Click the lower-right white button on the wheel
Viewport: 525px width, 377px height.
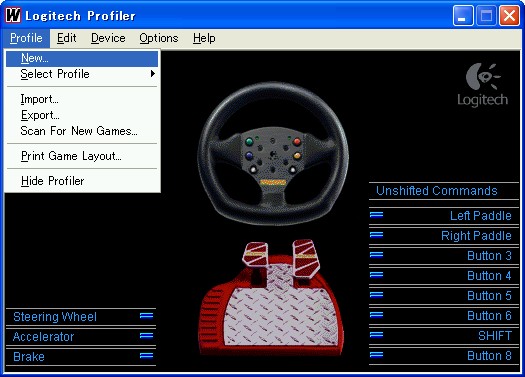(293, 170)
